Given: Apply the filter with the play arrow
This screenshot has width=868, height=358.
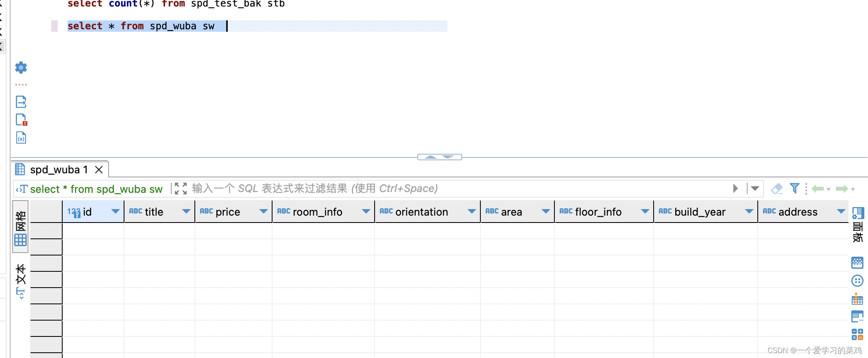Looking at the screenshot, I should 735,188.
